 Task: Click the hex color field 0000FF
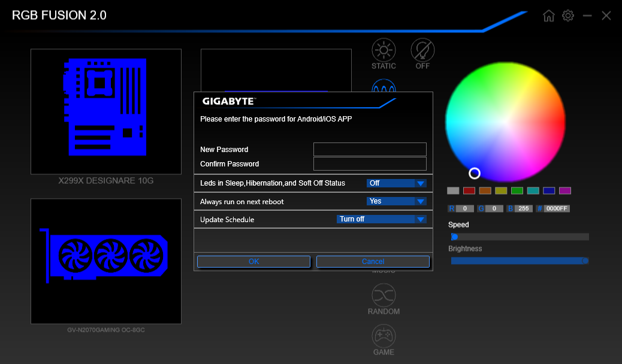(557, 208)
